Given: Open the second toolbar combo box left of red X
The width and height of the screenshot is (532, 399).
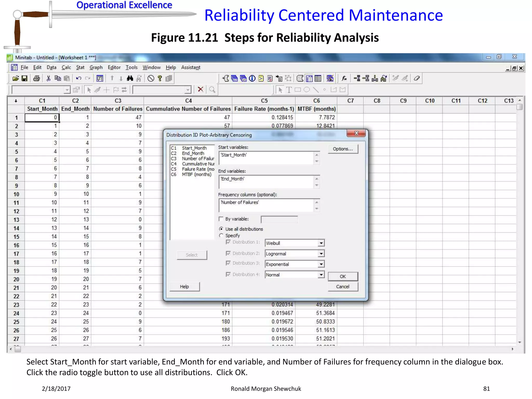Looking at the screenshot, I should 162,90.
